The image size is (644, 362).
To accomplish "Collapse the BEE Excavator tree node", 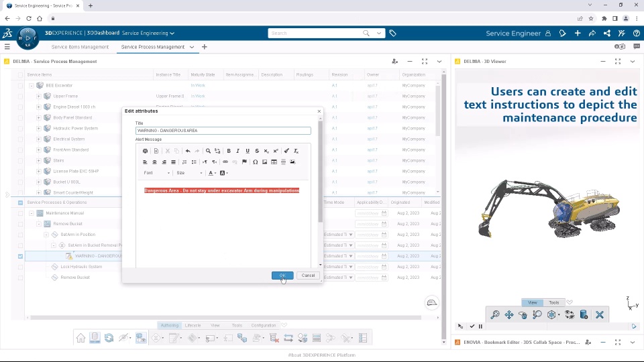I will coord(32,85).
